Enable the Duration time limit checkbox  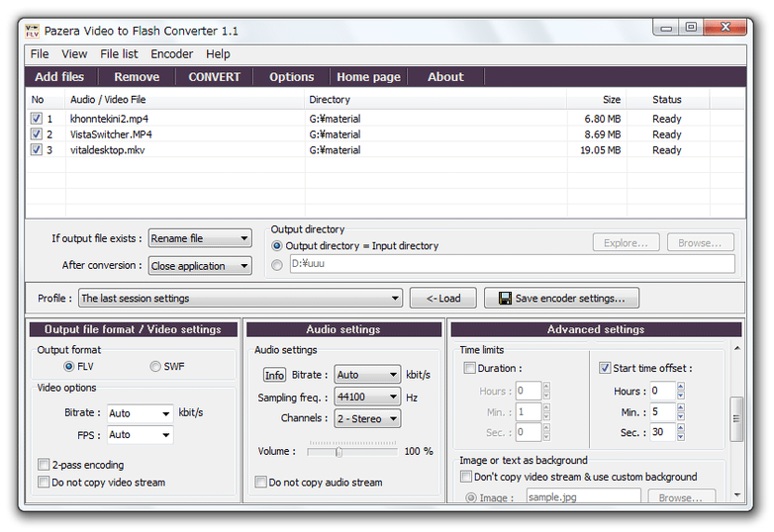pos(469,368)
